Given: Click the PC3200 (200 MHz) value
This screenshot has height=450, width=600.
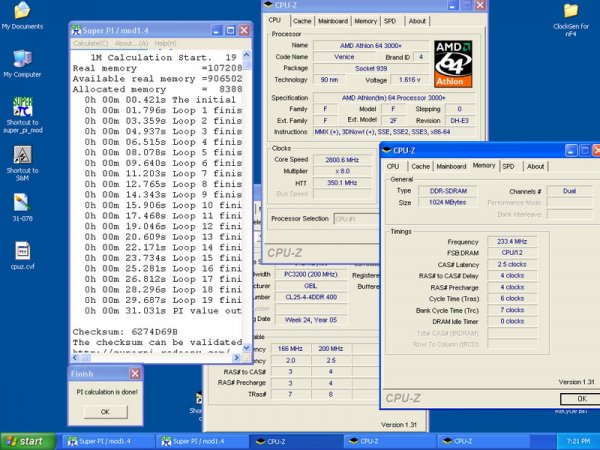Looking at the screenshot, I should point(311,274).
